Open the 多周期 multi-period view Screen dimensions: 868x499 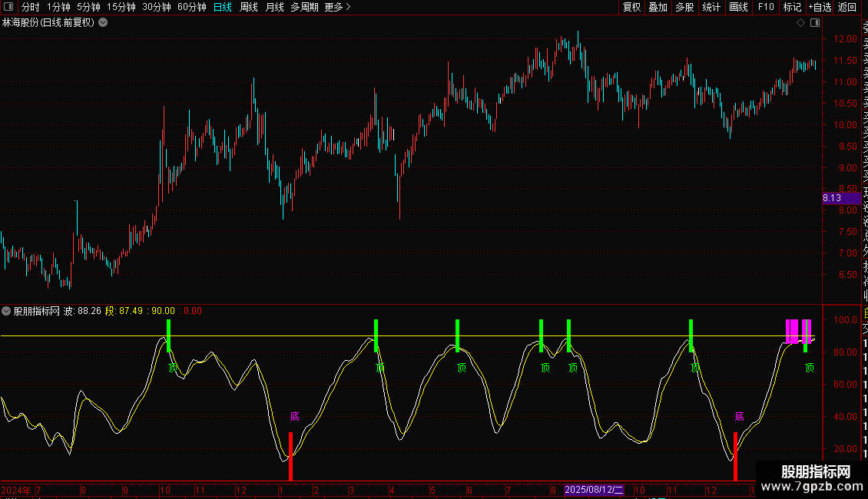[304, 7]
